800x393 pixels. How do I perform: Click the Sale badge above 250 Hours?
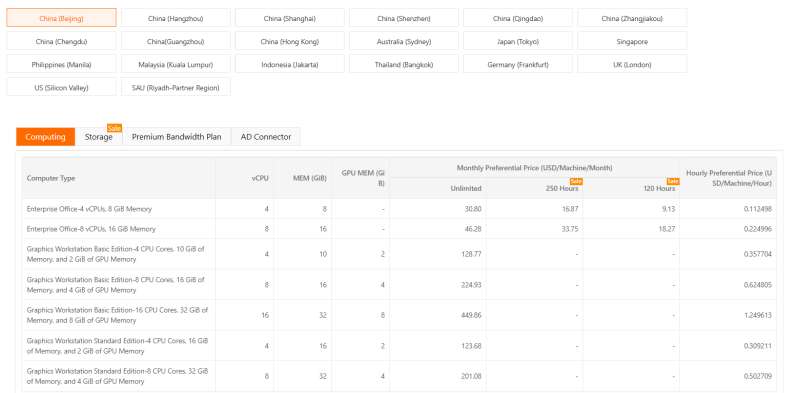(577, 181)
